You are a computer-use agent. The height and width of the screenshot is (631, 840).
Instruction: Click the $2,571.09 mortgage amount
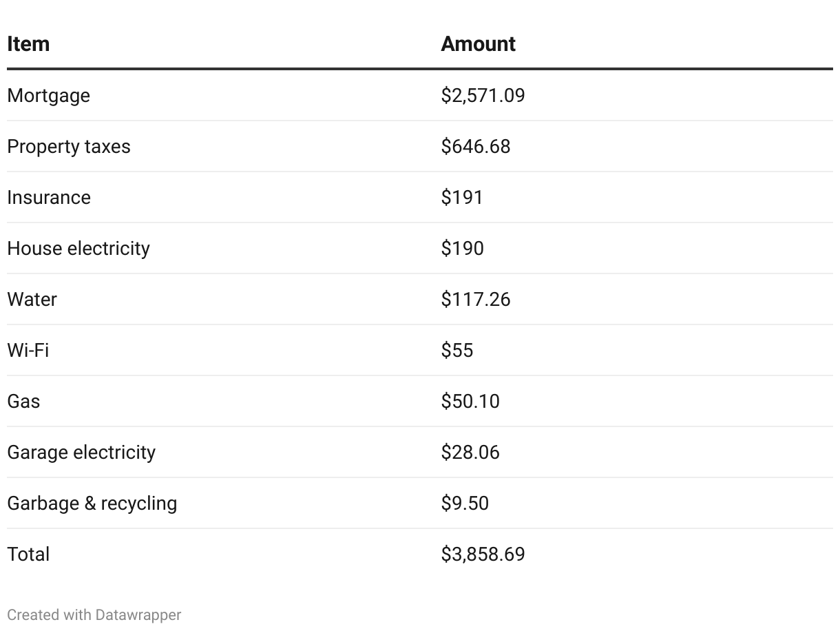pyautogui.click(x=483, y=96)
